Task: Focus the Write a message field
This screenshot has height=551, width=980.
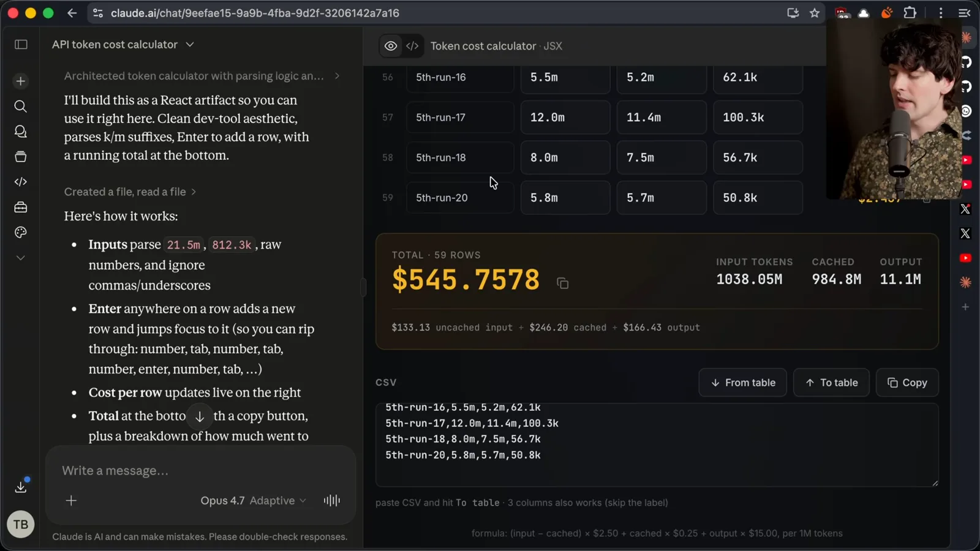Action: pyautogui.click(x=200, y=471)
